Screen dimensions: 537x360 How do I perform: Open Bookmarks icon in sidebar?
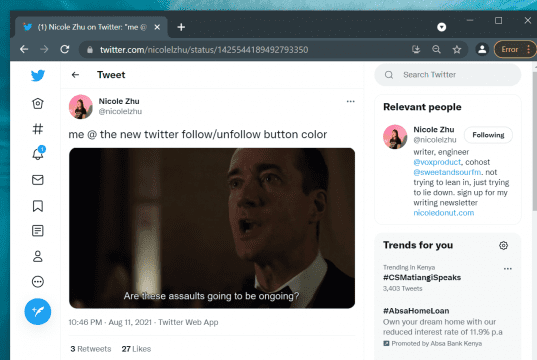pos(38,206)
